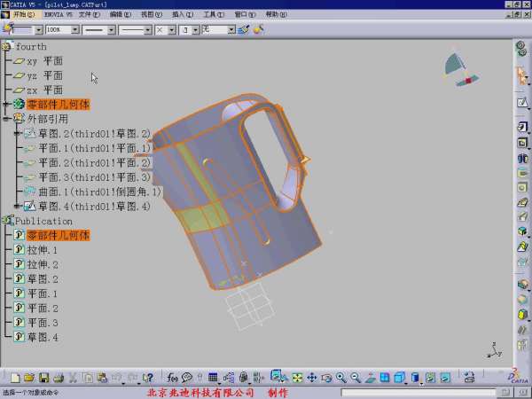Open the 工具 menu
The width and height of the screenshot is (532, 399).
[x=214, y=14]
